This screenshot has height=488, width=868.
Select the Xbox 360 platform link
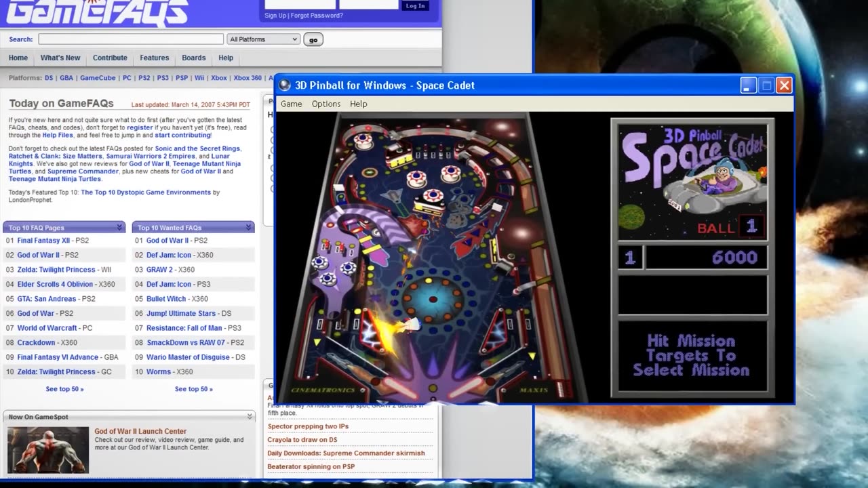click(248, 78)
